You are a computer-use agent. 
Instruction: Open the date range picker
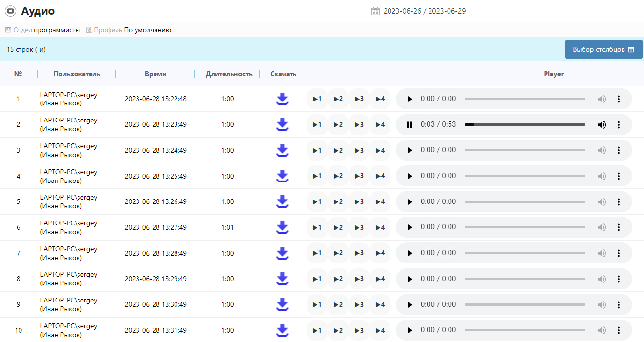(424, 11)
